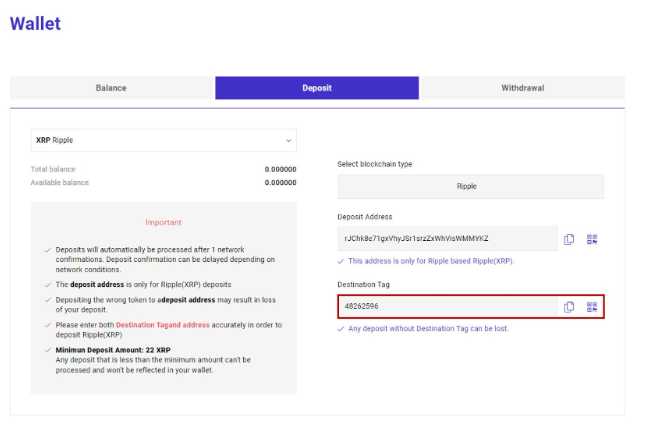Image resolution: width=646 pixels, height=431 pixels.
Task: Open the XRP Ripple currency dropdown
Action: [164, 141]
